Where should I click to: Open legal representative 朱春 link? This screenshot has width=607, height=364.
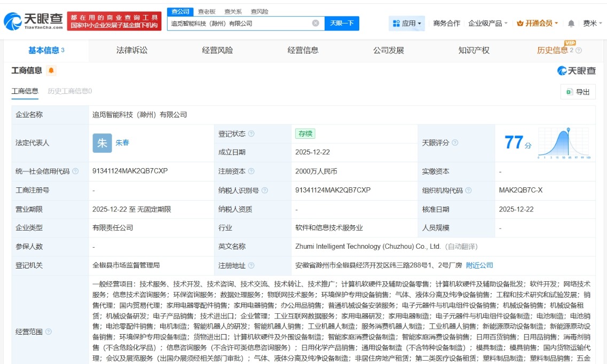122,143
